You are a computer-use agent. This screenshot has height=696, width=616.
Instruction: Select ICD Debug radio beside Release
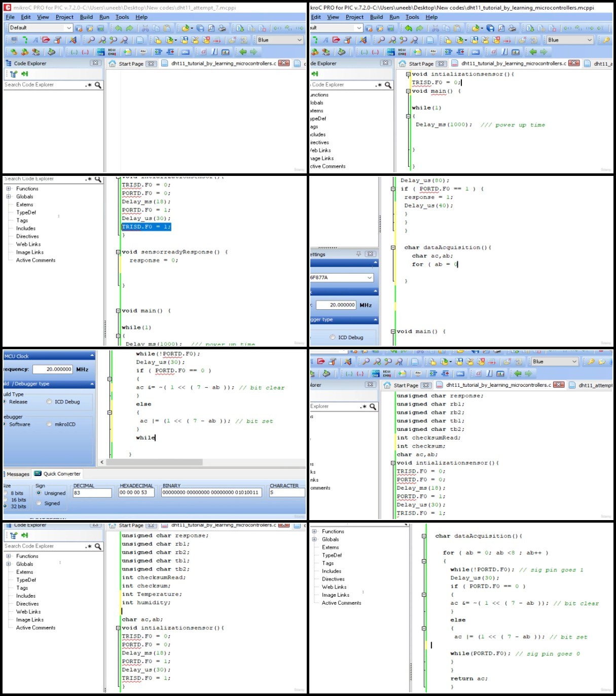pyautogui.click(x=49, y=401)
